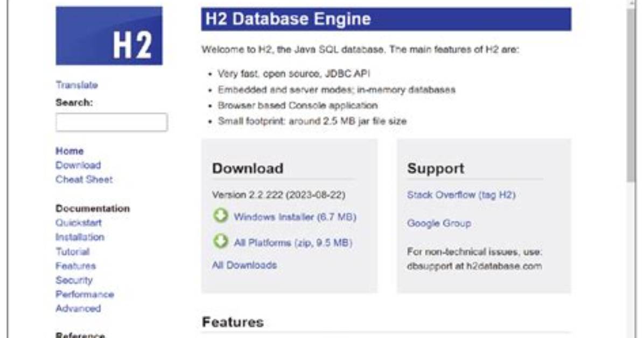Open the Google Group link
Viewport: 644px width, 338px height.
tap(439, 223)
